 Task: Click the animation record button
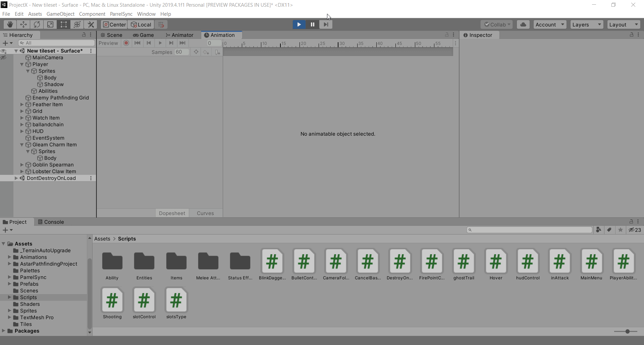[x=126, y=43]
